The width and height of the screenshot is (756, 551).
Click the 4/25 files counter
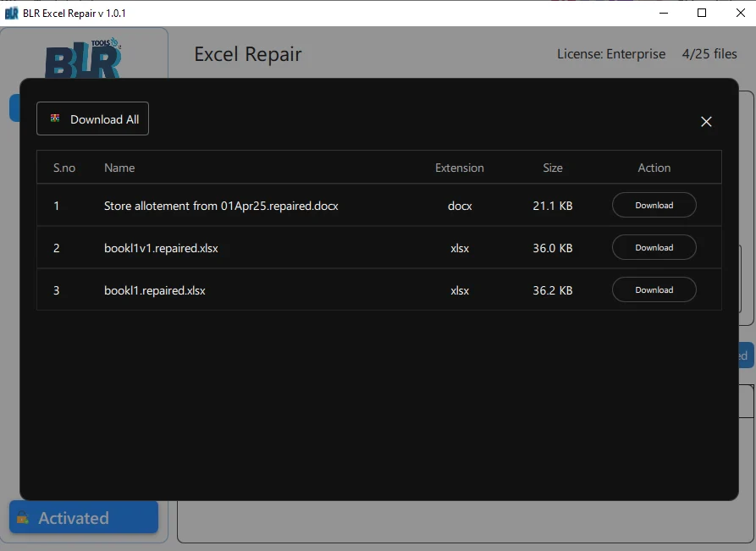[711, 53]
